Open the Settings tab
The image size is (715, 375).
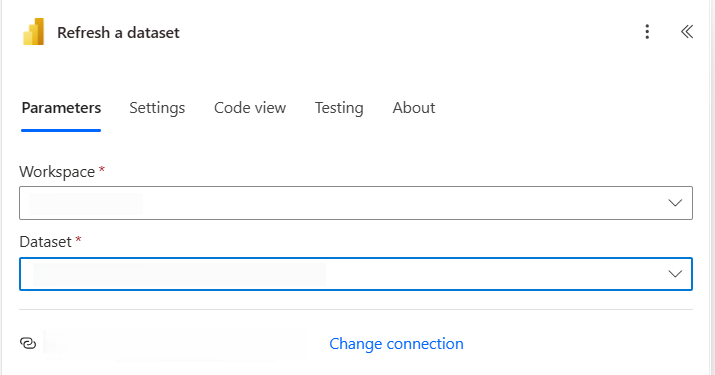(157, 108)
